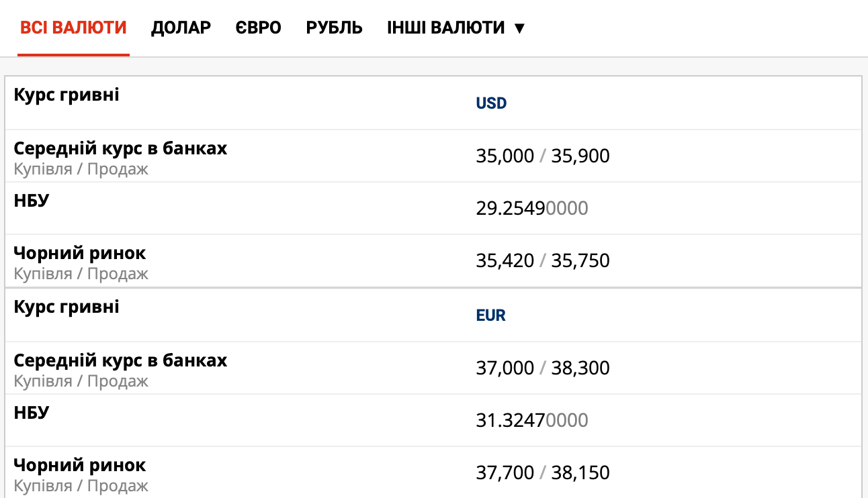Click the USD average bank rate 35,000 / 35,900

[x=543, y=156]
